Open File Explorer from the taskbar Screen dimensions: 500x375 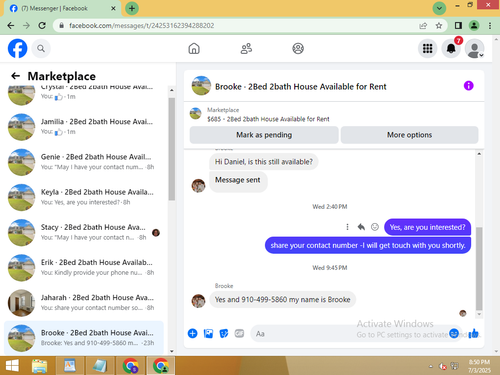(40, 366)
